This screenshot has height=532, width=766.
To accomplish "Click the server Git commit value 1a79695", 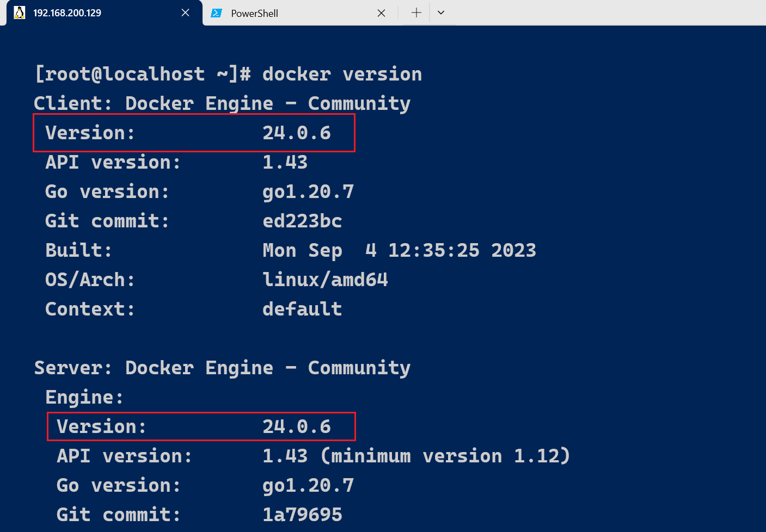I will (x=302, y=515).
